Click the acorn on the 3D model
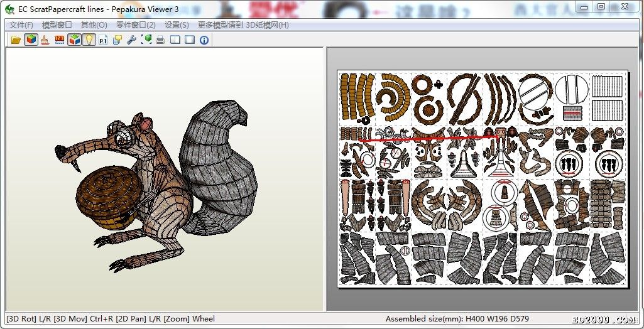 [x=110, y=198]
